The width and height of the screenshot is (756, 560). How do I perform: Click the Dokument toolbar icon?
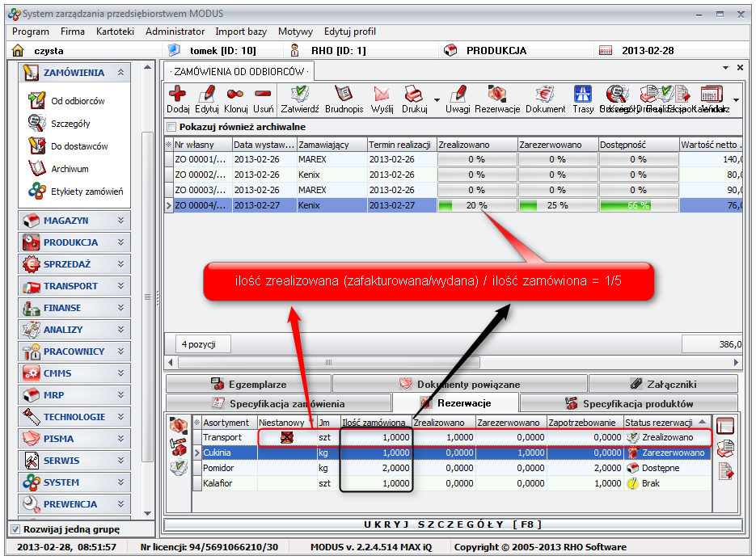[545, 95]
